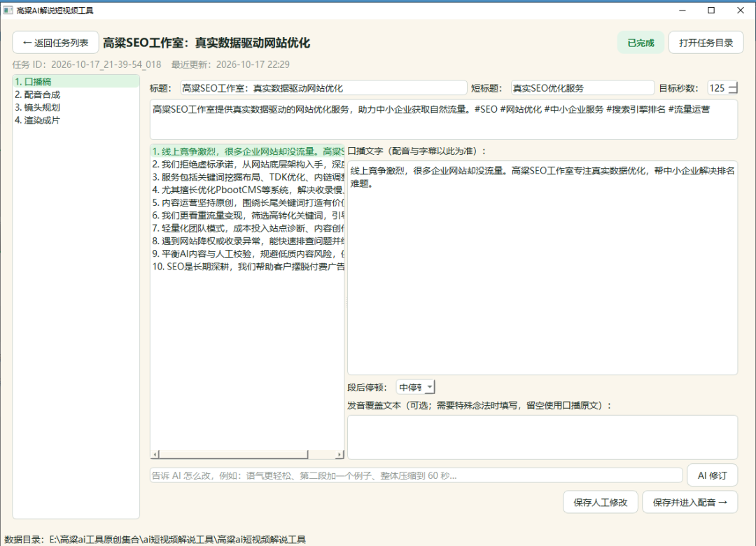Focus the 标题 title input field
The width and height of the screenshot is (756, 546).
tap(323, 88)
